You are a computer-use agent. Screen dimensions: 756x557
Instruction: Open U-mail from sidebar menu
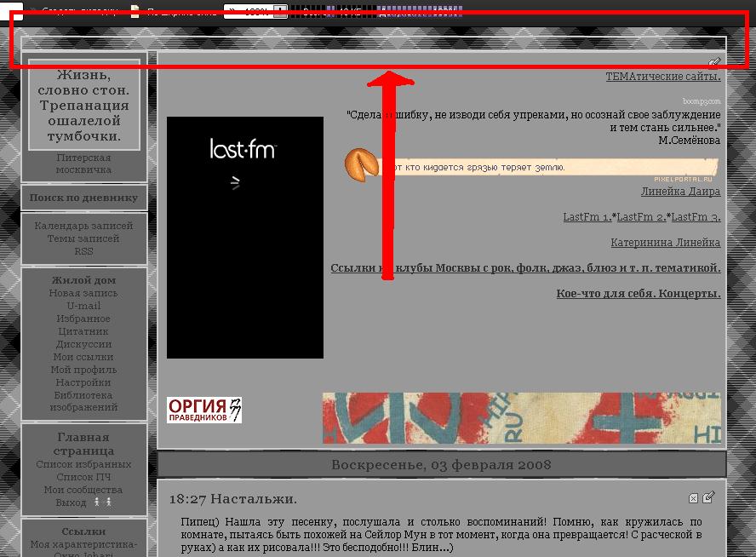(x=83, y=306)
